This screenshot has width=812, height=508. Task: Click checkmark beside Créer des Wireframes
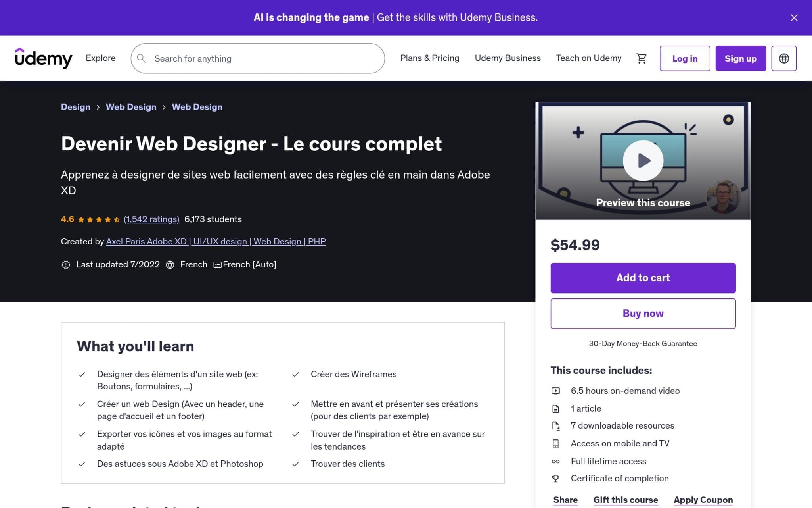[x=295, y=374]
